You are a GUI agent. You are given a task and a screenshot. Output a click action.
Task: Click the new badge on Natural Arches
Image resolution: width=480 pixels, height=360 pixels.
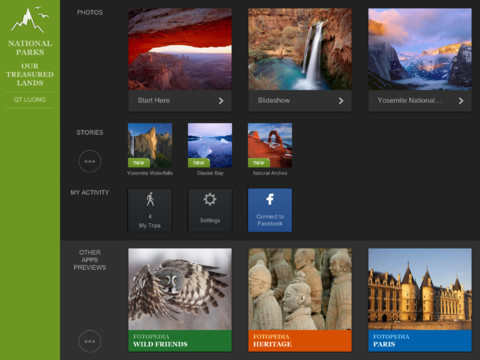pos(259,163)
